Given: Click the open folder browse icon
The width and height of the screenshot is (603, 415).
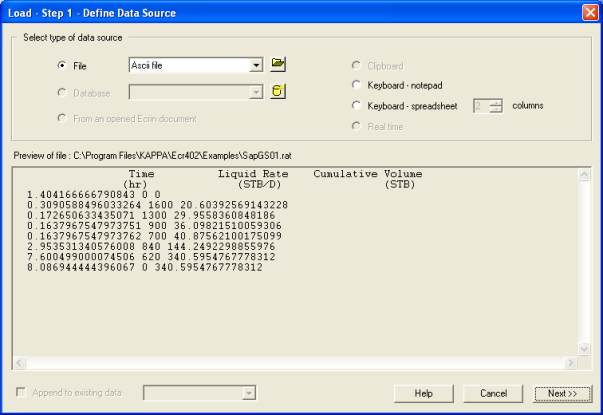Looking at the screenshot, I should coord(279,65).
